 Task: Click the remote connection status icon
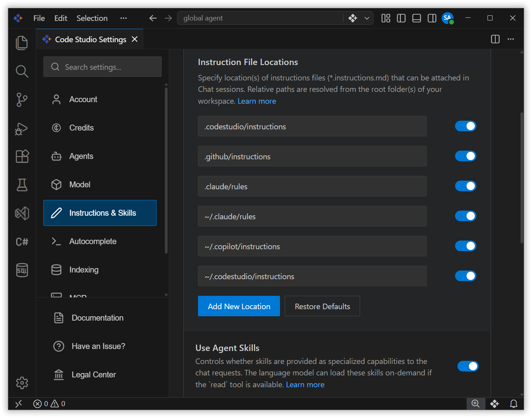pyautogui.click(x=19, y=403)
